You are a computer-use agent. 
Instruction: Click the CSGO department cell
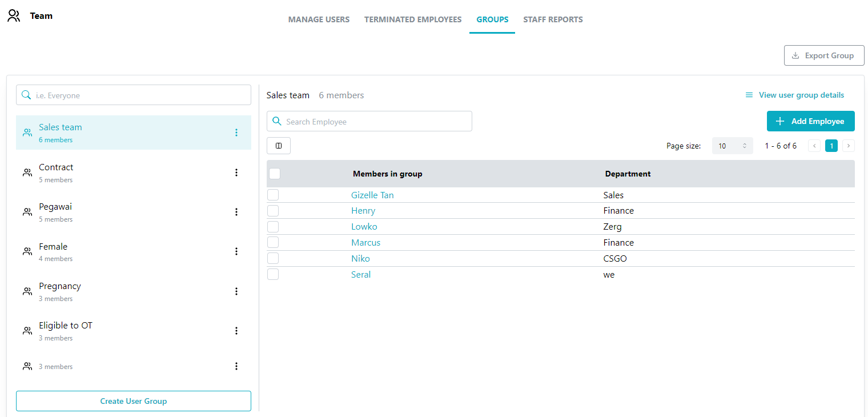click(x=615, y=258)
